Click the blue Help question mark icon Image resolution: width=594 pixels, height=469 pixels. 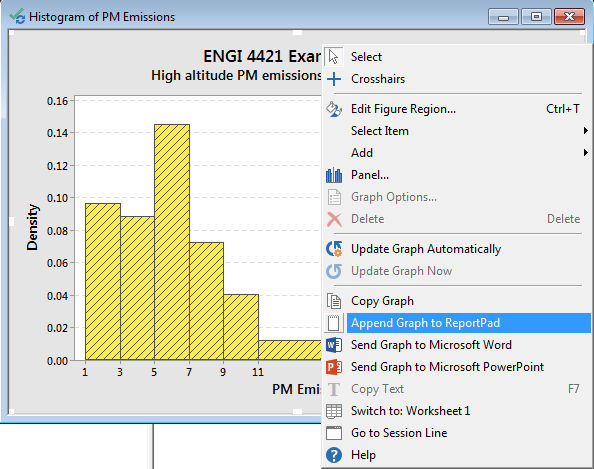coord(334,455)
